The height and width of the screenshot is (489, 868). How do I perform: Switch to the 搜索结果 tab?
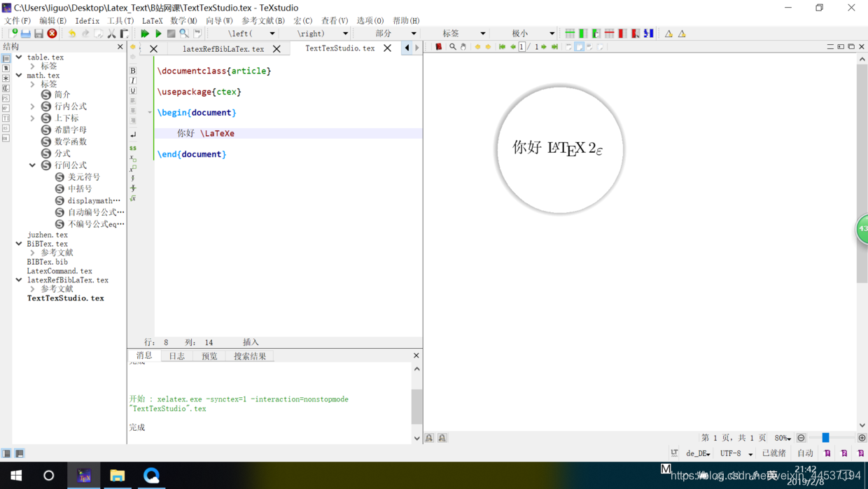coord(250,356)
